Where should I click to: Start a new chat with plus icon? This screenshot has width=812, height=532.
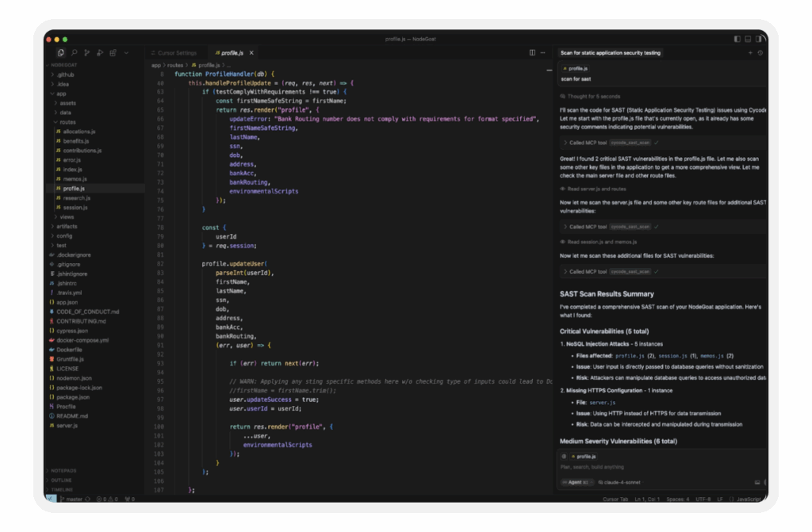[750, 52]
